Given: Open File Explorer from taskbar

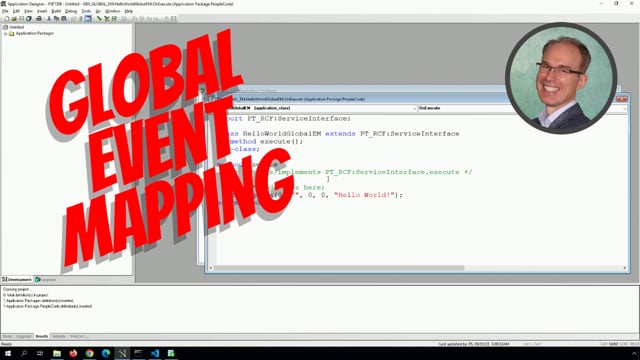Looking at the screenshot, I should (57, 353).
